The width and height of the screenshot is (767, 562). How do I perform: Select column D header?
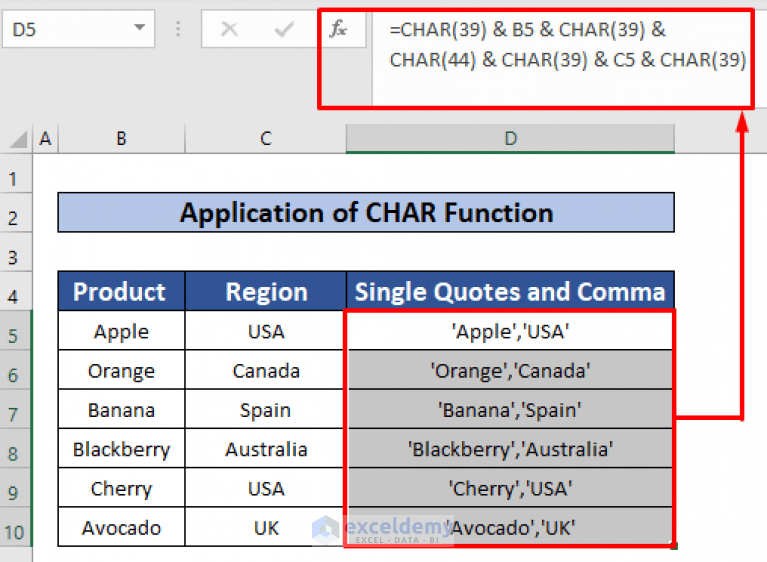510,139
